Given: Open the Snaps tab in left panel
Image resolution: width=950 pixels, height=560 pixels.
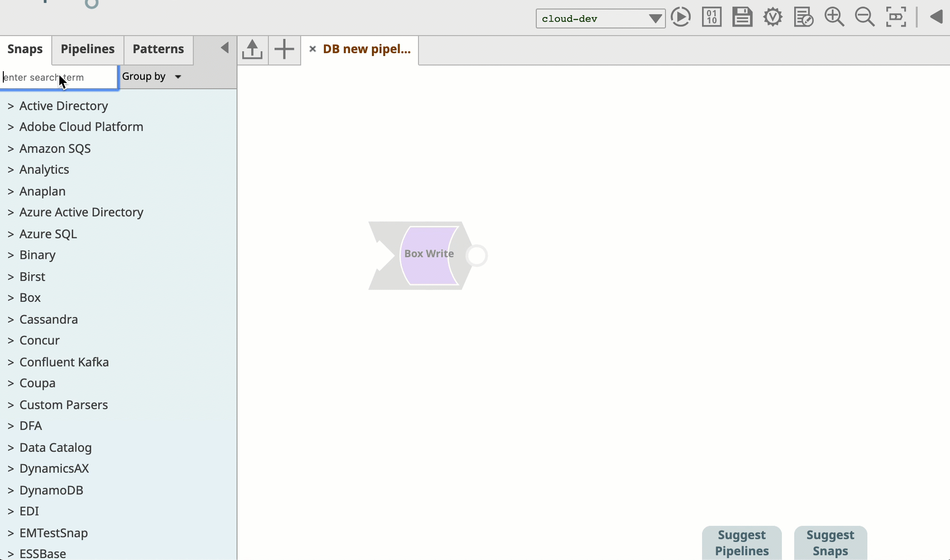Looking at the screenshot, I should click(x=25, y=49).
